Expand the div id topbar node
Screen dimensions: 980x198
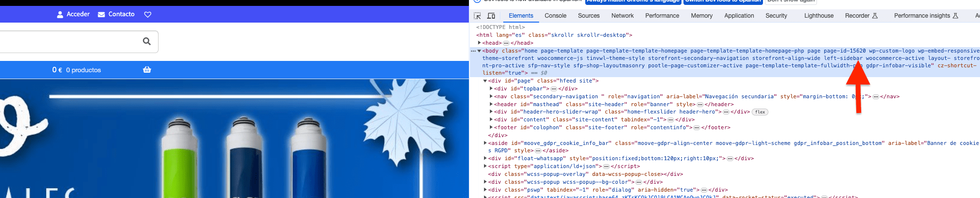(491, 88)
